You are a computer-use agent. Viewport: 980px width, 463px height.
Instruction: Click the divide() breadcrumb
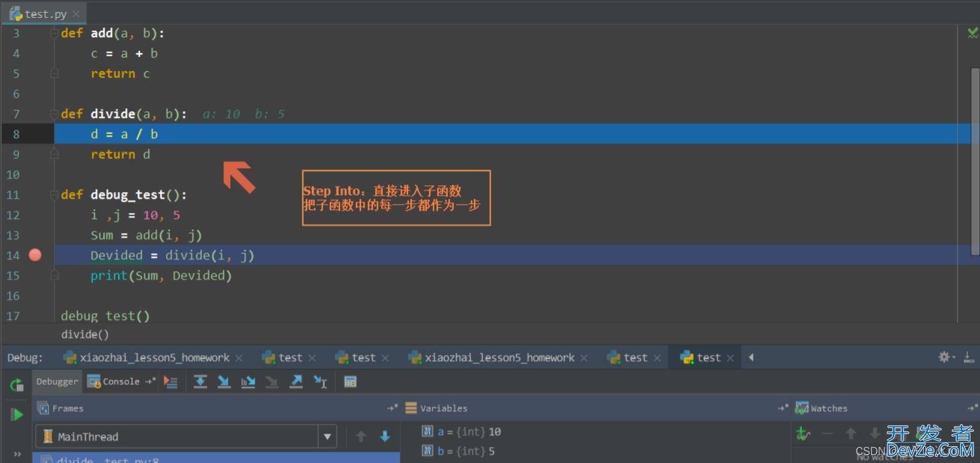(85, 334)
